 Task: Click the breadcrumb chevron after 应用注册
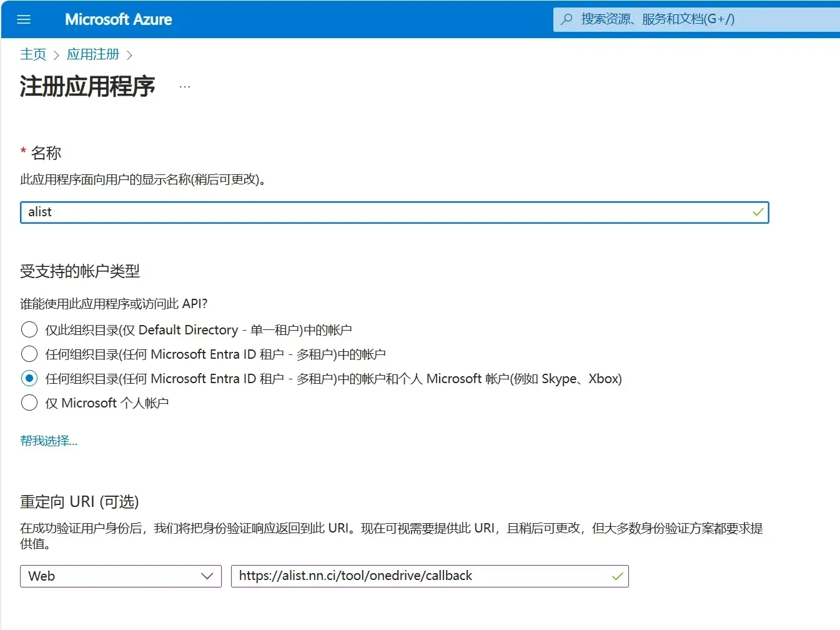(x=129, y=55)
